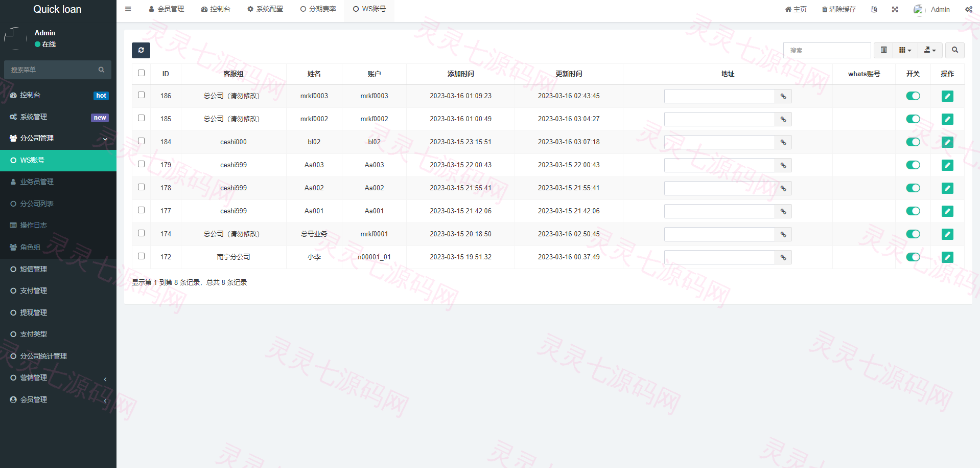Edit row ID 184 with pencil icon
The image size is (980, 468).
[947, 142]
